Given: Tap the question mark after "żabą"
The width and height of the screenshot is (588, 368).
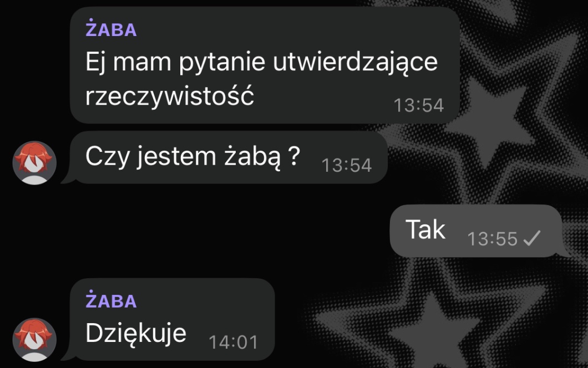Looking at the screenshot, I should [295, 156].
